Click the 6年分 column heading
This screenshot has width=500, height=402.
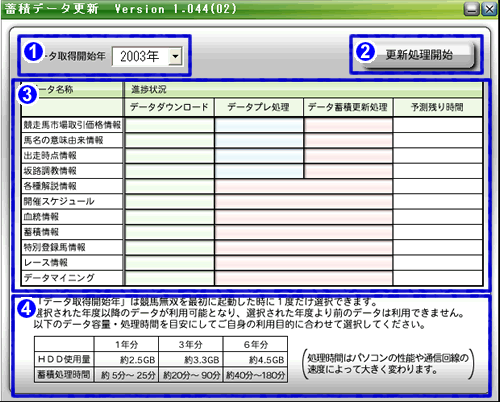[x=255, y=344]
